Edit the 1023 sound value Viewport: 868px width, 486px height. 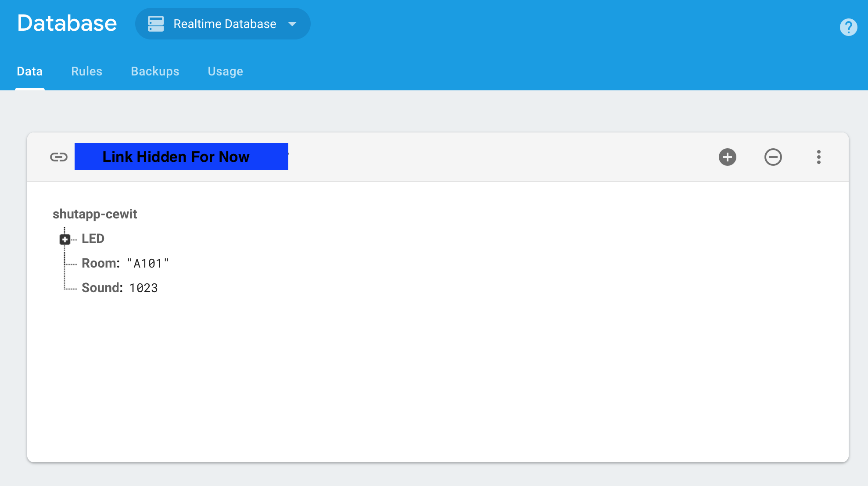(x=143, y=288)
